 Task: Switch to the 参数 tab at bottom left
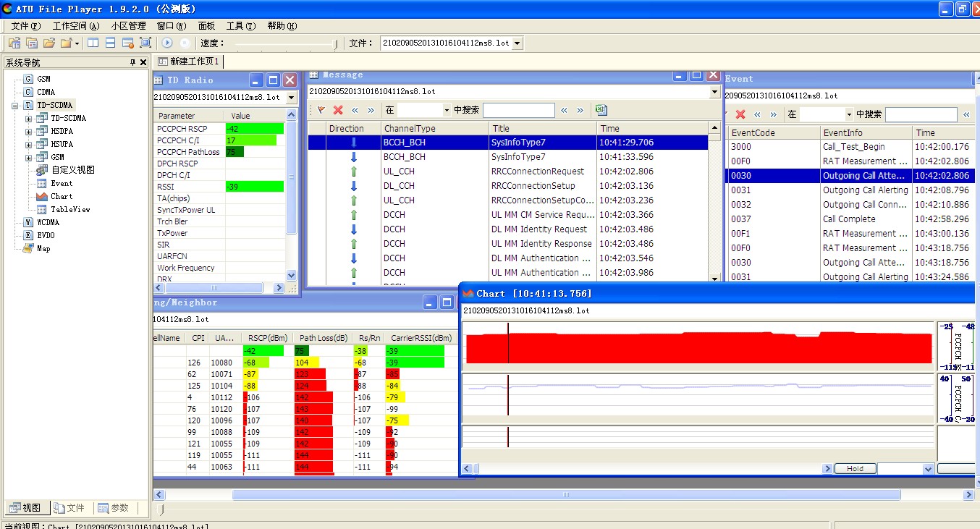coord(114,508)
